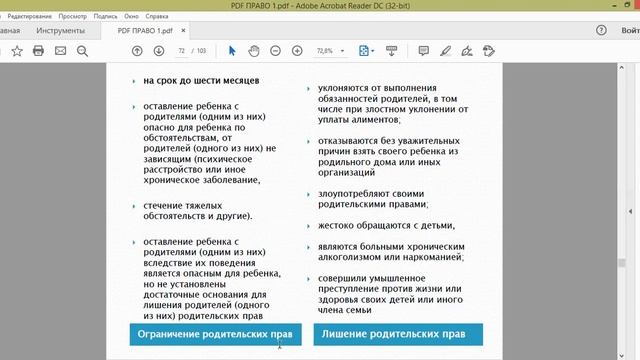
Task: Activate the hand pan tool
Action: click(x=253, y=51)
